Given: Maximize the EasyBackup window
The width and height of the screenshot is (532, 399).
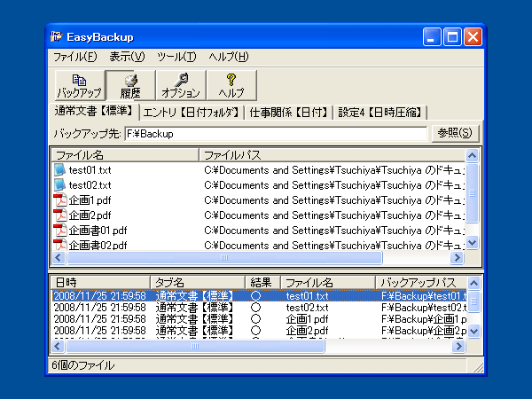Looking at the screenshot, I should [x=452, y=36].
